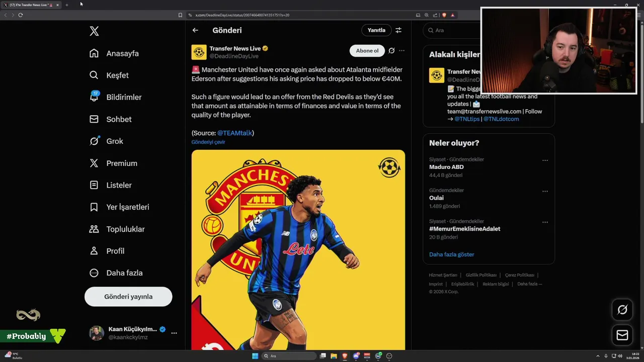Open new browser tab
The image size is (644, 362).
[x=66, y=5]
